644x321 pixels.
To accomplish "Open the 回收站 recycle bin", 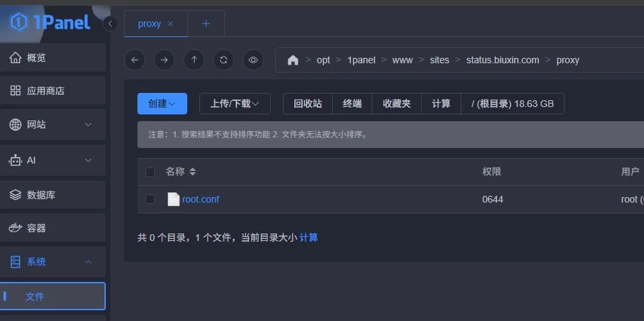I will 308,104.
